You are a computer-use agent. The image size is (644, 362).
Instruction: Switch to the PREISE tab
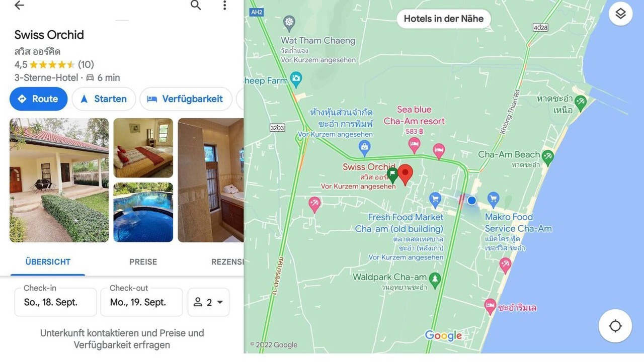click(143, 262)
